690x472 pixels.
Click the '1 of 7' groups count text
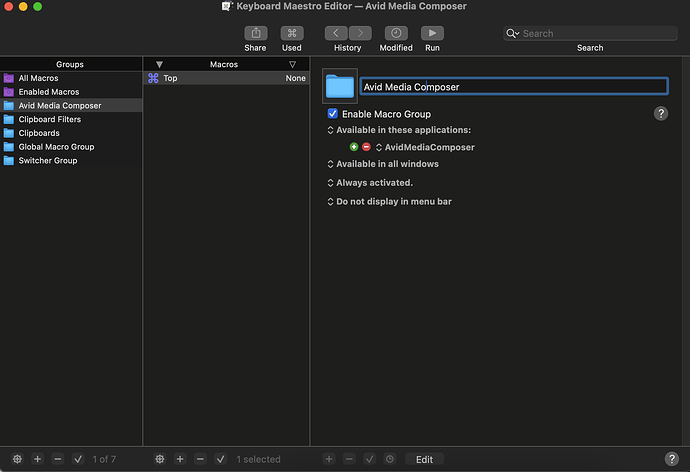pos(104,459)
